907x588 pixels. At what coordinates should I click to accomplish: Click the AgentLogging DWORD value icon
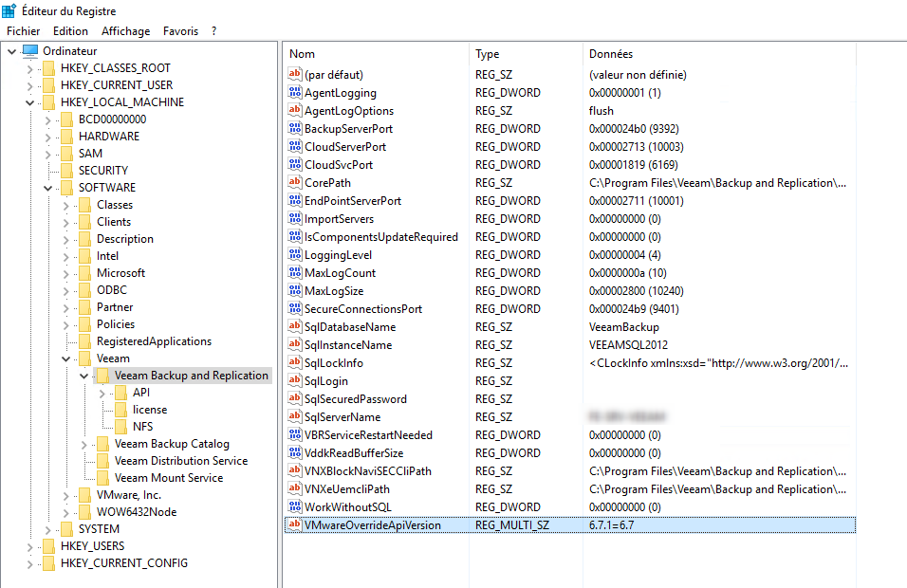[295, 93]
